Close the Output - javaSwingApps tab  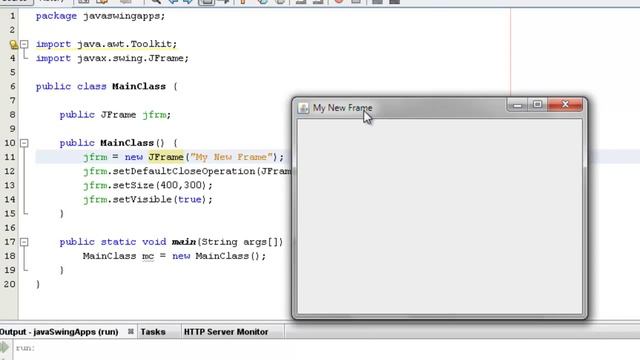[131, 331]
